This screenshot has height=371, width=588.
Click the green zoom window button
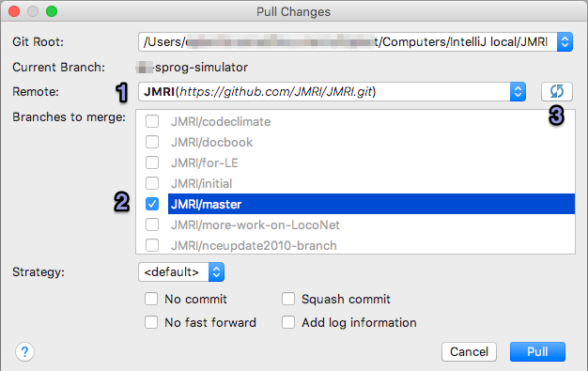tap(52, 11)
